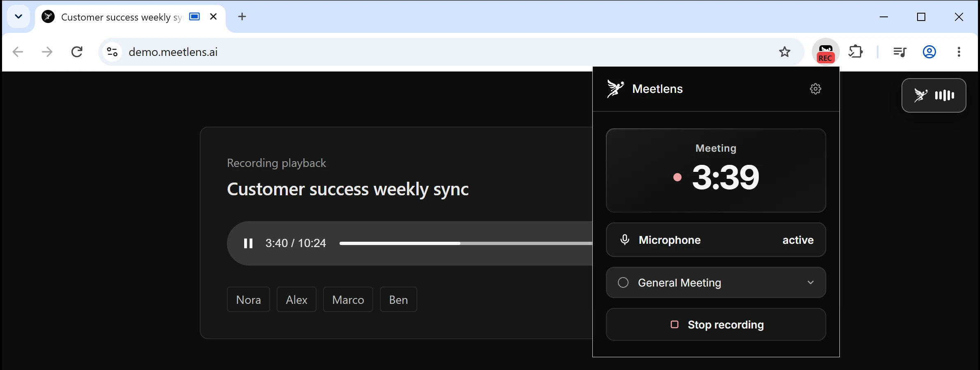Viewport: 980px width, 370px height.
Task: Click the Customer success weekly sync heading
Action: click(x=348, y=190)
